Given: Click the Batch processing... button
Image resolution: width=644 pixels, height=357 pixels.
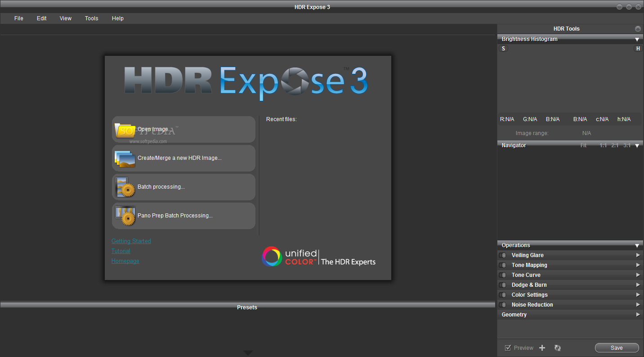Looking at the screenshot, I should click(x=183, y=187).
